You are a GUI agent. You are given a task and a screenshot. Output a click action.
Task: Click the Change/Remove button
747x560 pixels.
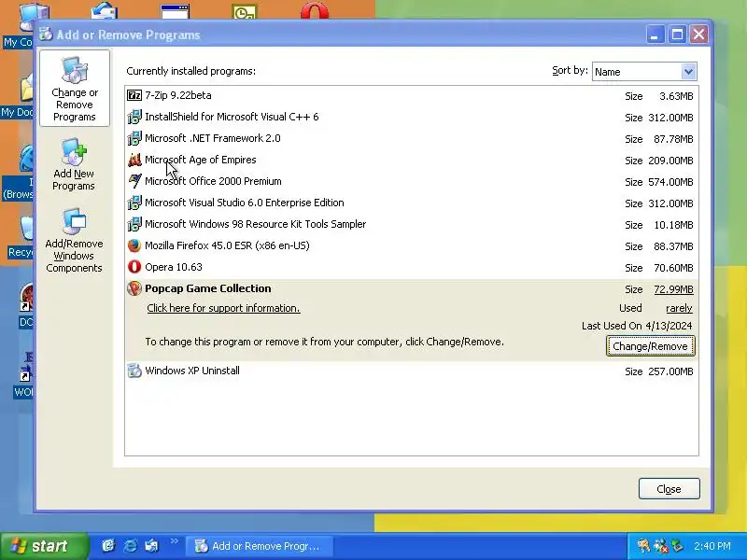[x=650, y=346]
